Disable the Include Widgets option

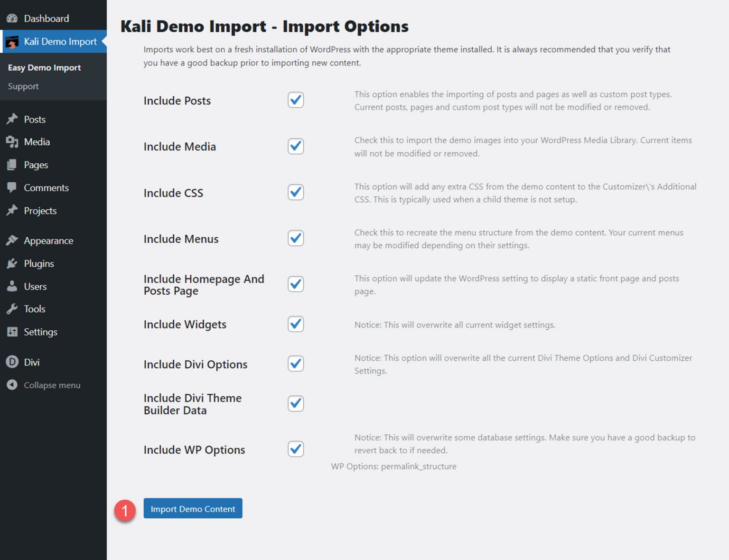point(295,324)
